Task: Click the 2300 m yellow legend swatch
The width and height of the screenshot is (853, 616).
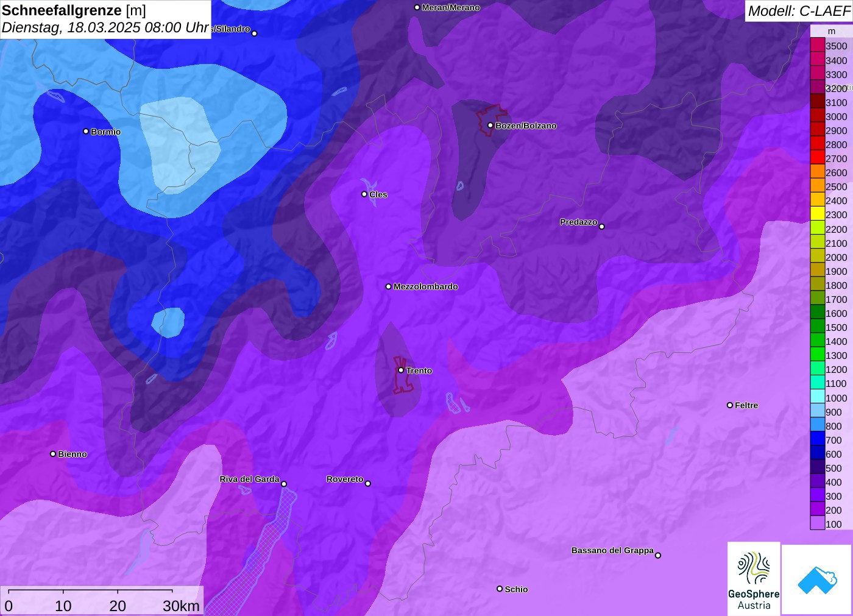Action: (x=818, y=214)
